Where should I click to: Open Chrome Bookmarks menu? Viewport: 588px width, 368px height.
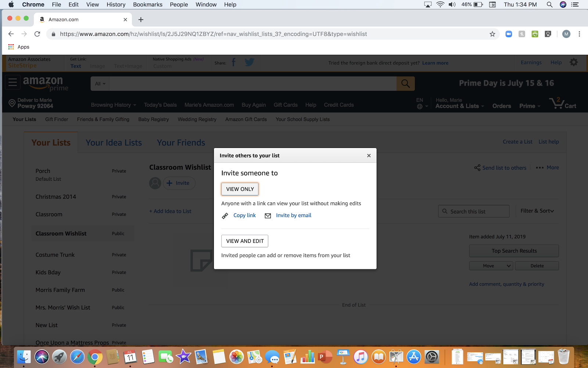[x=148, y=4]
